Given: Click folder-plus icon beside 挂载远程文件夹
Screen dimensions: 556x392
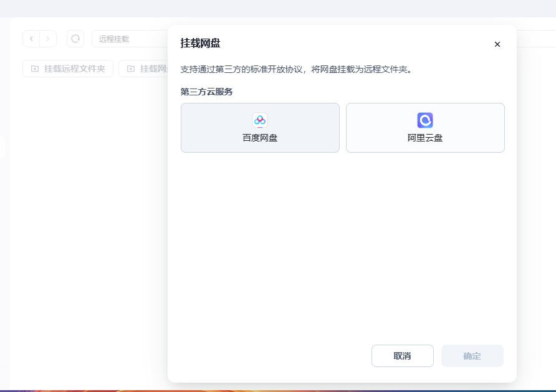Looking at the screenshot, I should click(35, 69).
